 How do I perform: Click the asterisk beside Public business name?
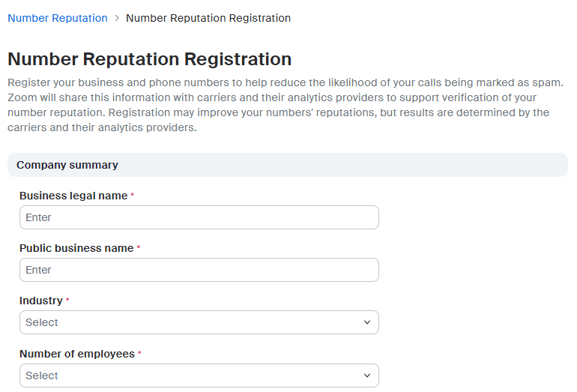(x=139, y=248)
